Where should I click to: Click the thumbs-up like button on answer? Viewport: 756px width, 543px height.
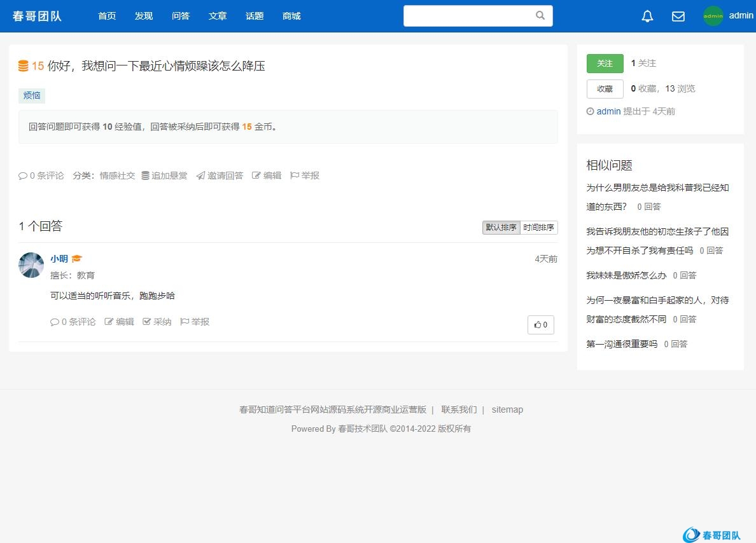541,324
